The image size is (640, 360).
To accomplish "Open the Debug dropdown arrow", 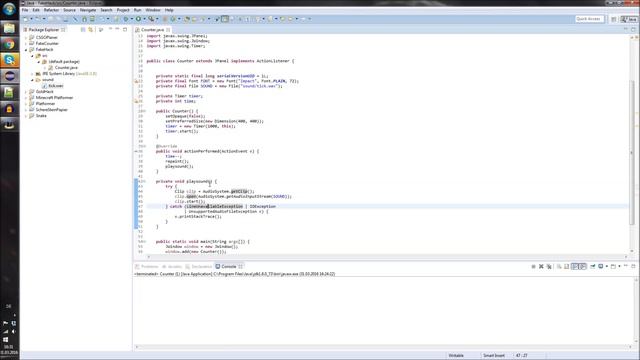I will pos(131,19).
